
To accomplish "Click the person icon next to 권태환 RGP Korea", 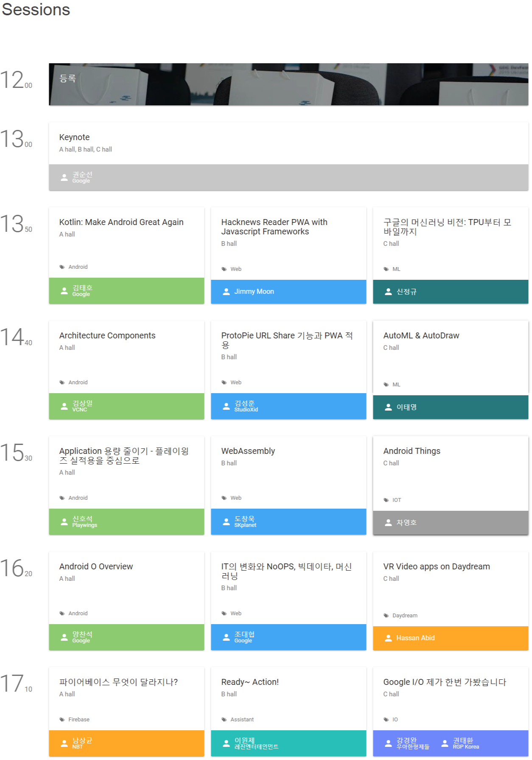I will [x=445, y=743].
